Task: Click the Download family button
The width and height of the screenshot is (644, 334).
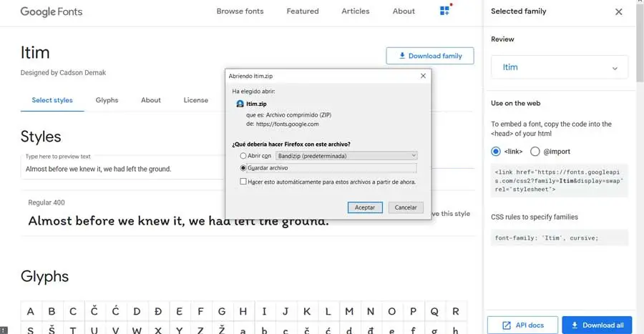Action: point(429,56)
